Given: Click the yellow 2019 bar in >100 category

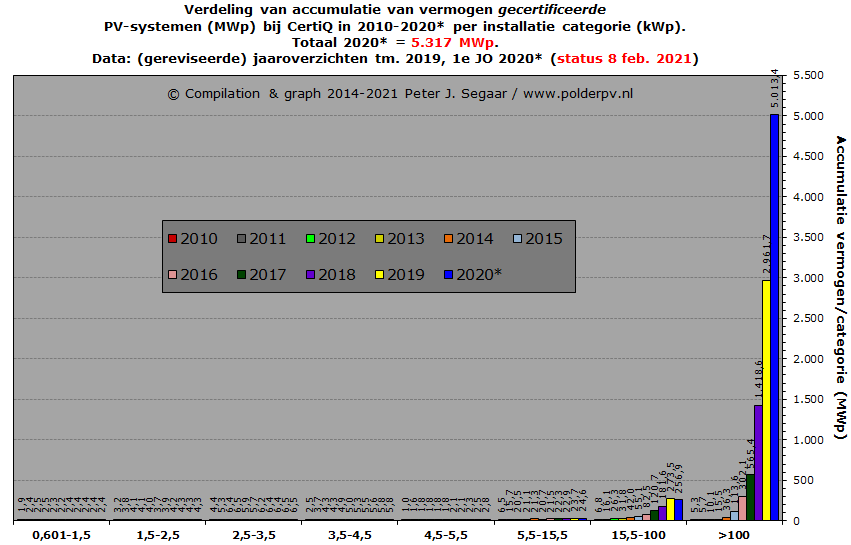Looking at the screenshot, I should [766, 401].
